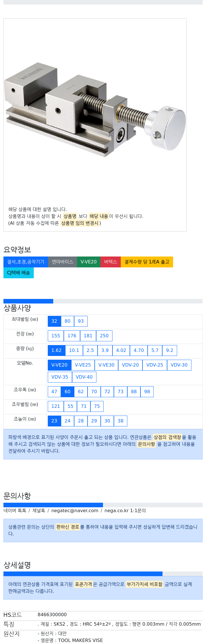Choose weight 4.02 kg option
The height and width of the screenshot is (644, 206).
click(121, 351)
